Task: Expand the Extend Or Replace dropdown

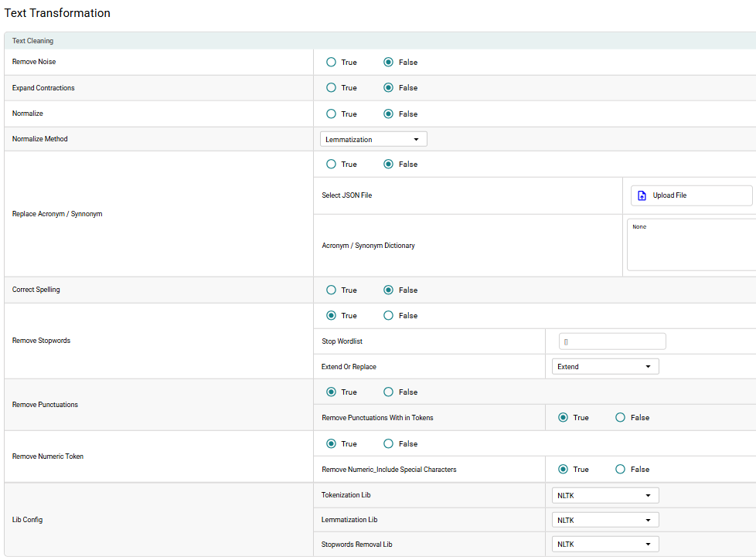Action: 605,367
